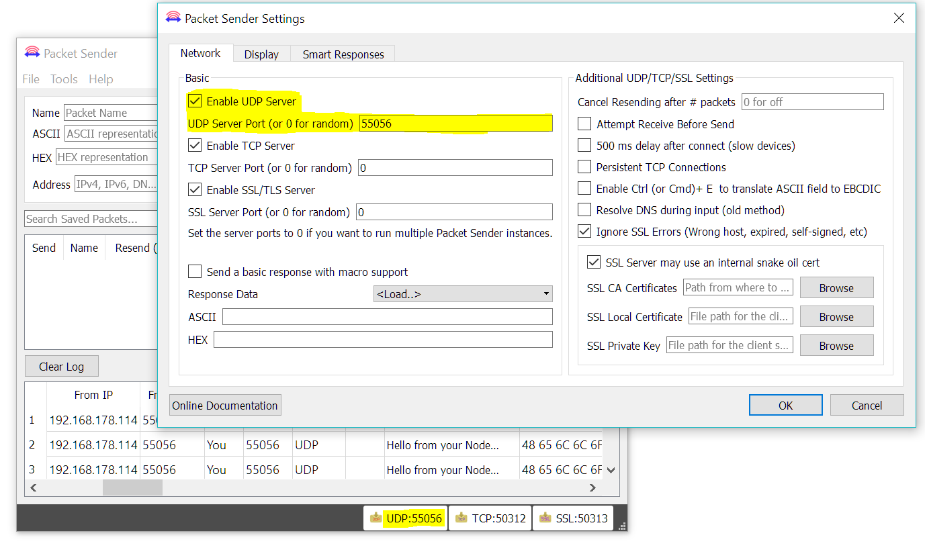The width and height of the screenshot is (925, 560).
Task: Click the SSL:50313 status bar icon button
Action: pyautogui.click(x=573, y=518)
